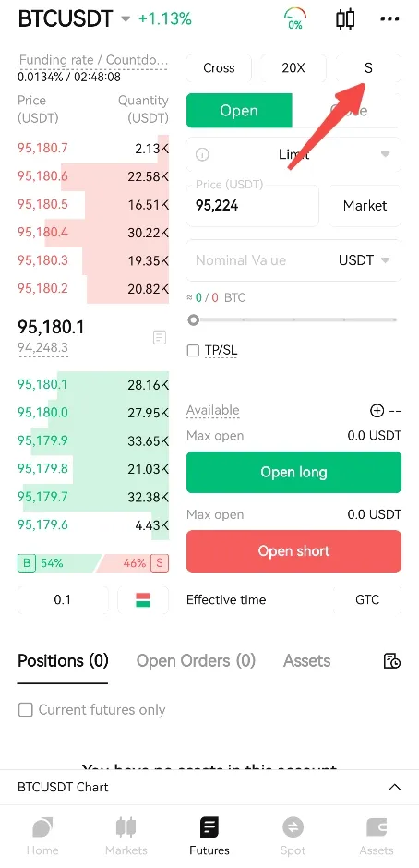Viewport: 419px width, 868px height.
Task: Switch order book red-green layout icon
Action: coord(143,599)
